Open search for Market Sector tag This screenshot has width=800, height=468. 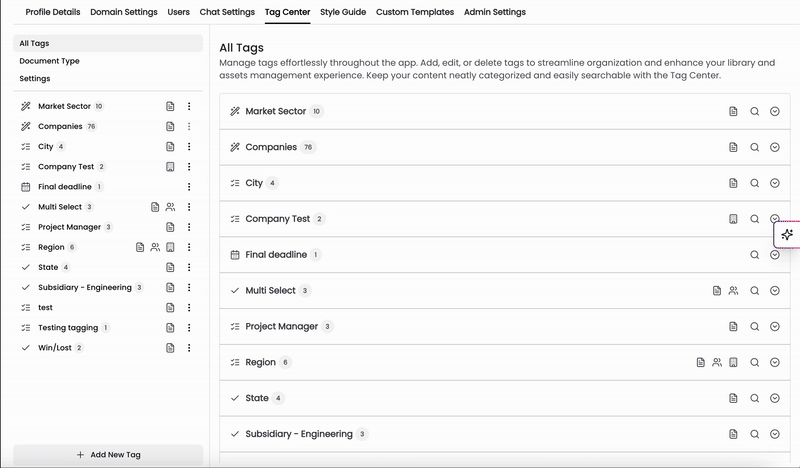(x=754, y=111)
